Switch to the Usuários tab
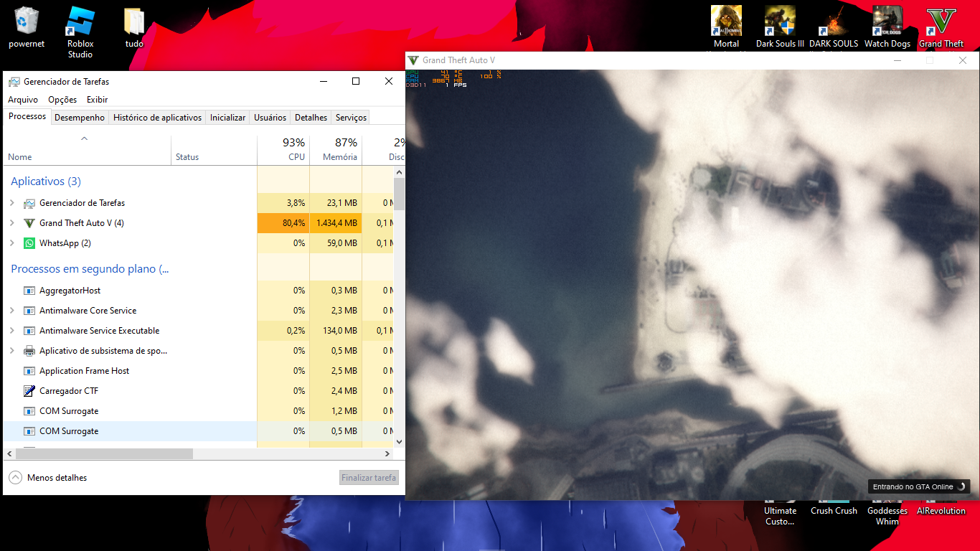Image resolution: width=980 pixels, height=551 pixels. pos(270,118)
